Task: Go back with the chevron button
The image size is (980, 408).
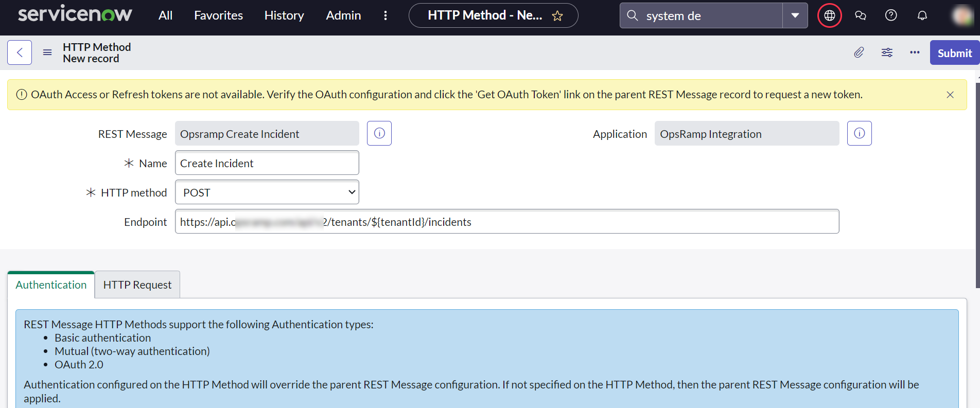Action: [x=20, y=52]
